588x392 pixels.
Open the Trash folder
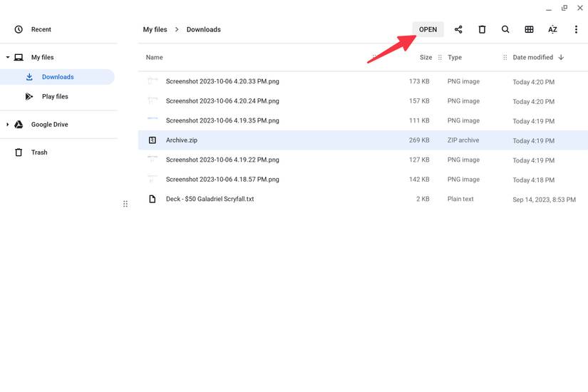[39, 153]
